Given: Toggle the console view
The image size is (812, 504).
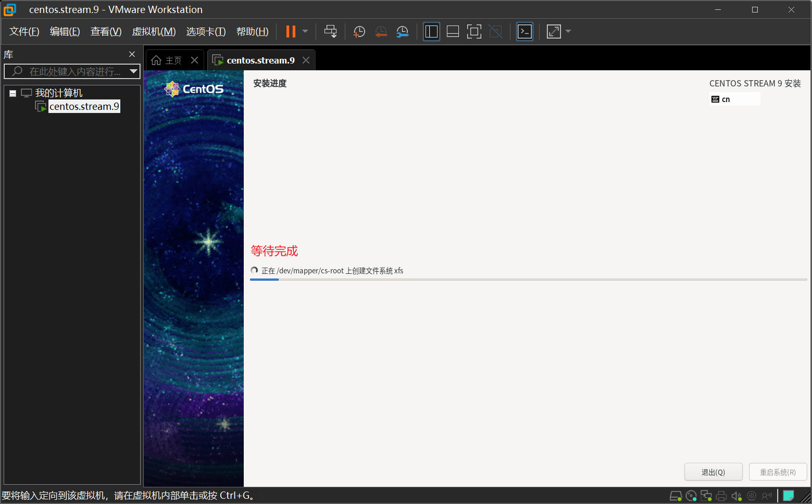Looking at the screenshot, I should click(x=524, y=31).
